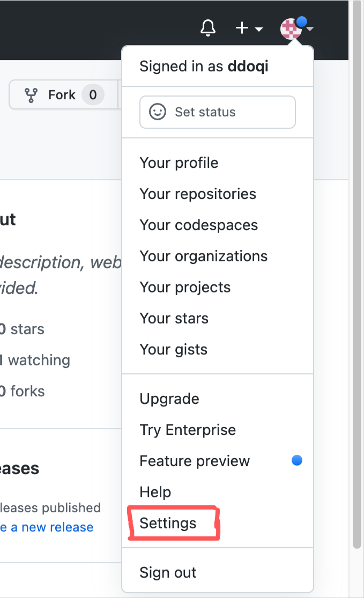Screen dimensions: 364x598
Task: Select Your stars entry
Action: 174,318
